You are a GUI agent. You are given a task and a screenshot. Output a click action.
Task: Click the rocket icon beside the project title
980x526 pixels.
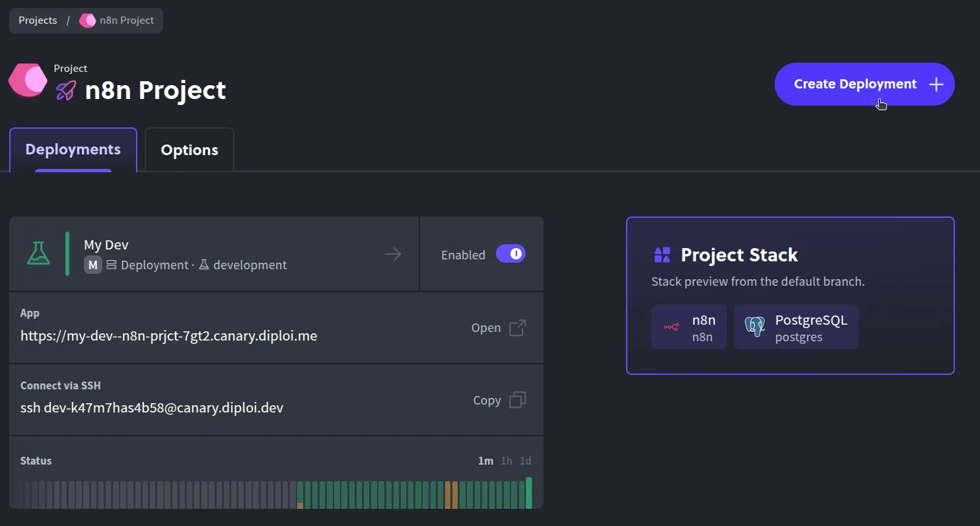click(x=65, y=90)
